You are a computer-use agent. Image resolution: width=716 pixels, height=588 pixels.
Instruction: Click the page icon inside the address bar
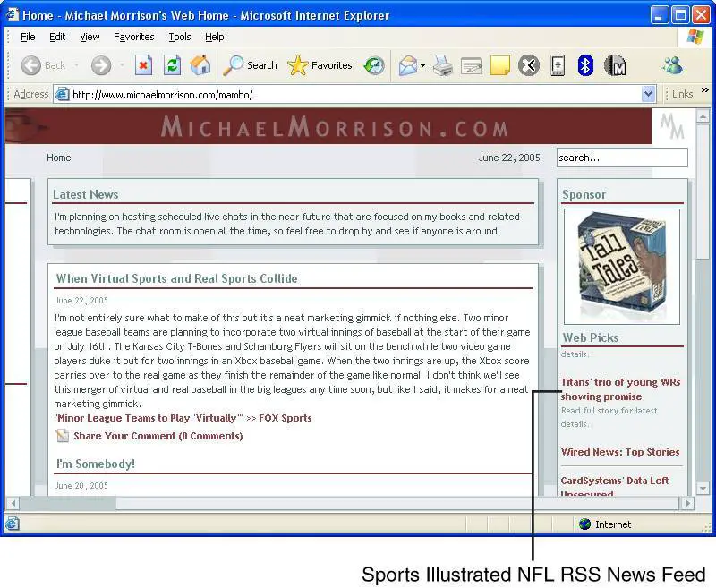pyautogui.click(x=62, y=95)
